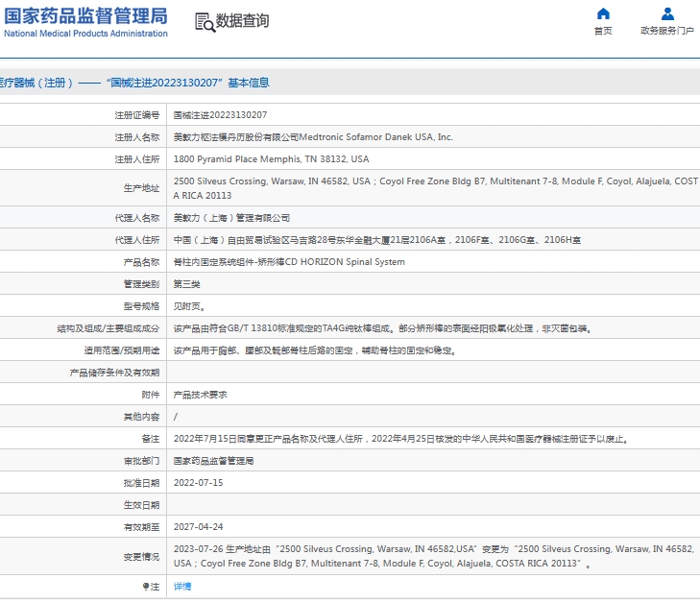700x603 pixels.
Task: Click the 生产地址 value with Silveus Crossing
Action: 435,188
